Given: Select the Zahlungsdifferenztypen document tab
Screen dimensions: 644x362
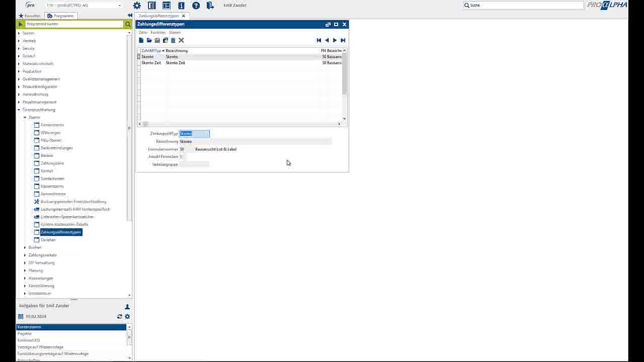Looking at the screenshot, I should coord(158,16).
